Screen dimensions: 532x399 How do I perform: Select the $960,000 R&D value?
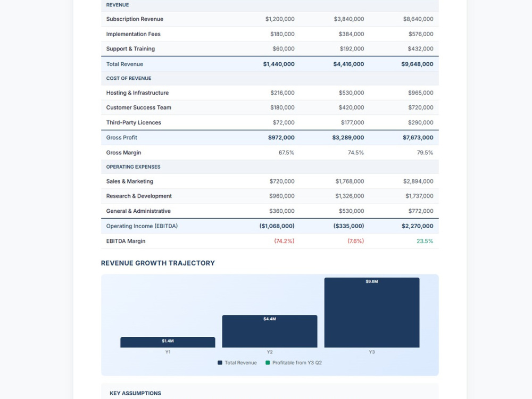click(281, 196)
